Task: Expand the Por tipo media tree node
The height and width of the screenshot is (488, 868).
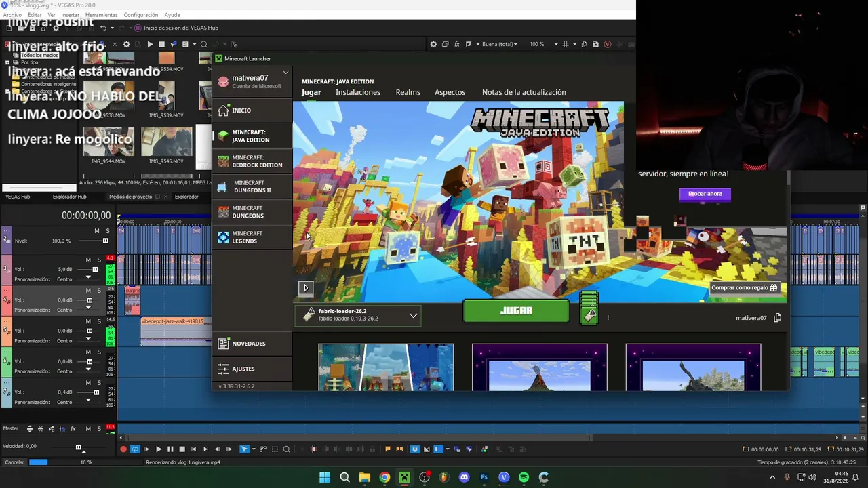Action: point(7,62)
